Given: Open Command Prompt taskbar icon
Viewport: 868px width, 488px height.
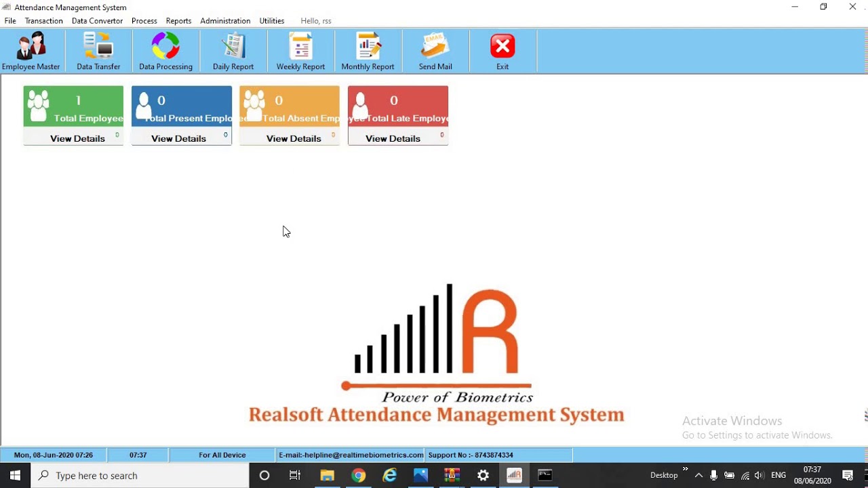Looking at the screenshot, I should tap(545, 476).
